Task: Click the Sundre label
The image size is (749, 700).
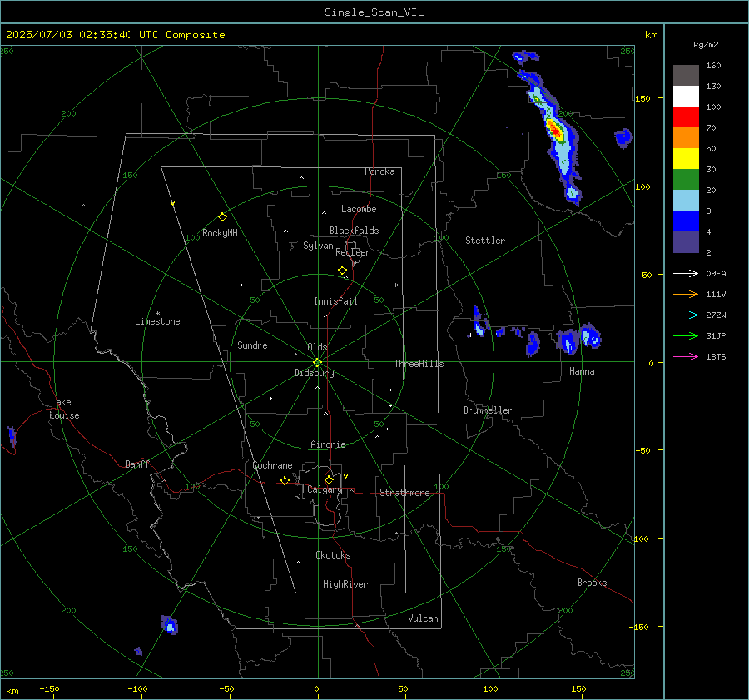Action: coord(252,345)
